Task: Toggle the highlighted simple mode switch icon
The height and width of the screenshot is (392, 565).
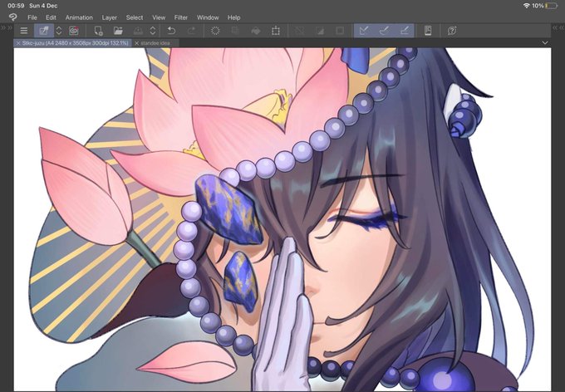Action: pyautogui.click(x=44, y=31)
